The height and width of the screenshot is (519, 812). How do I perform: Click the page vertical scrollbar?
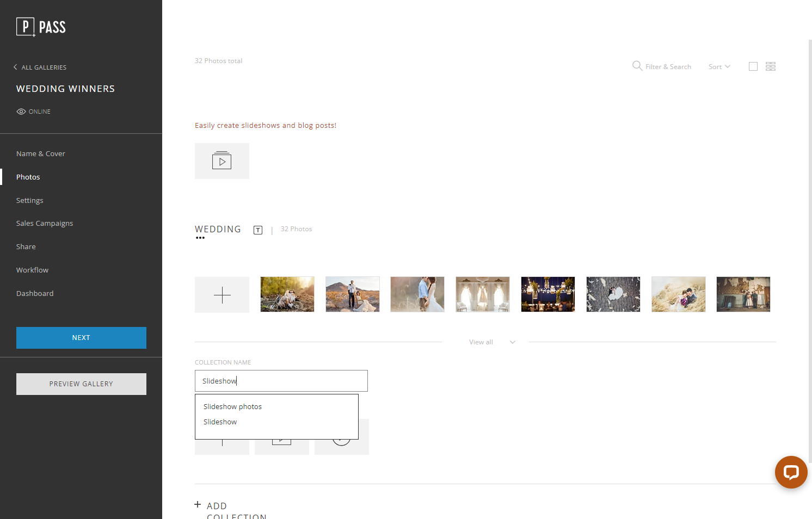tap(810, 250)
